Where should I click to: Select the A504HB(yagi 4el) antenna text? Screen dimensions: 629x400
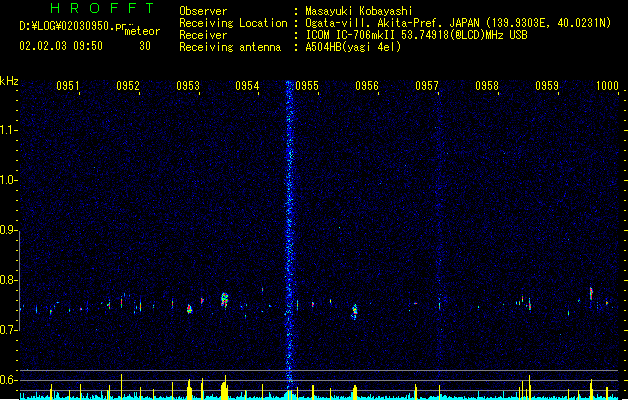pos(353,47)
